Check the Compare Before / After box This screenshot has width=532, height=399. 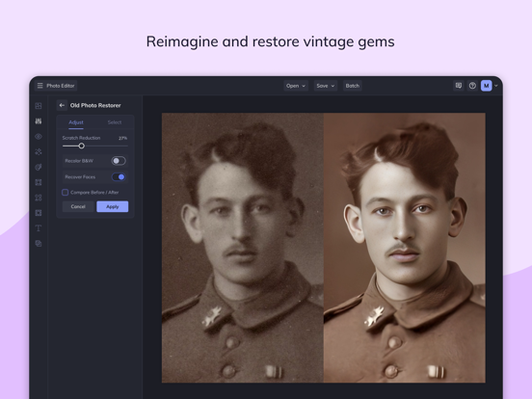(66, 193)
